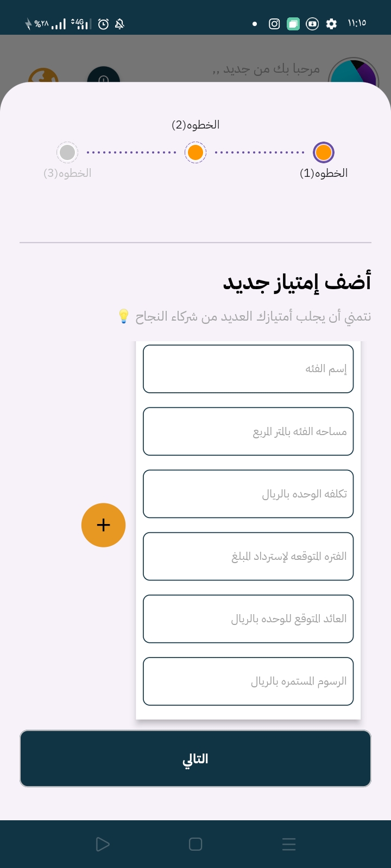Tap the Android back triangle icon
The width and height of the screenshot is (391, 868).
coord(102,844)
